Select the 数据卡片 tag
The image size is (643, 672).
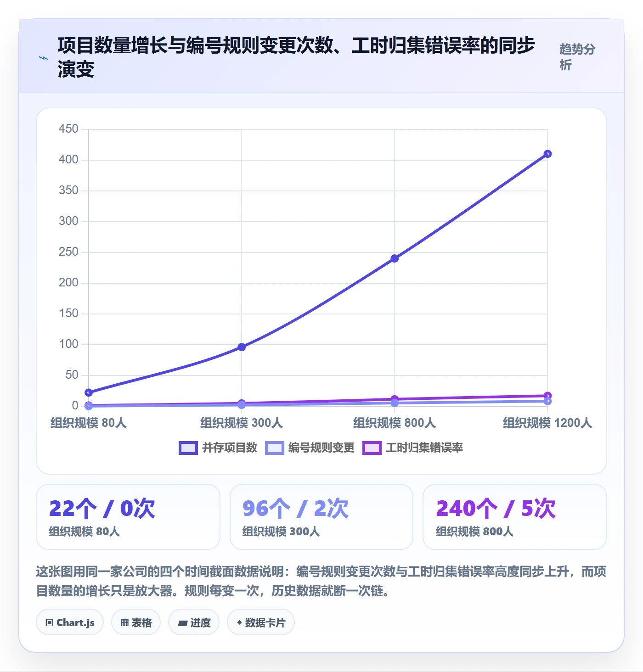261,622
